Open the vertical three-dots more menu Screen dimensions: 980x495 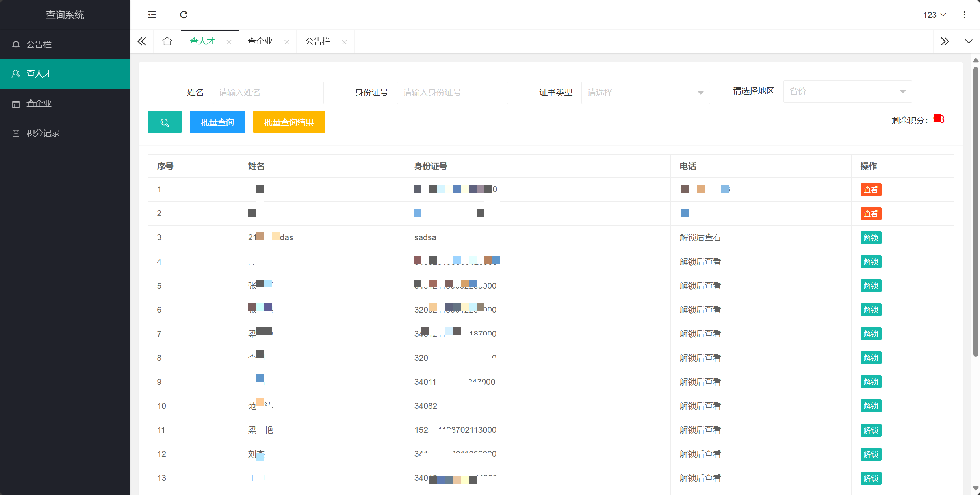(964, 15)
